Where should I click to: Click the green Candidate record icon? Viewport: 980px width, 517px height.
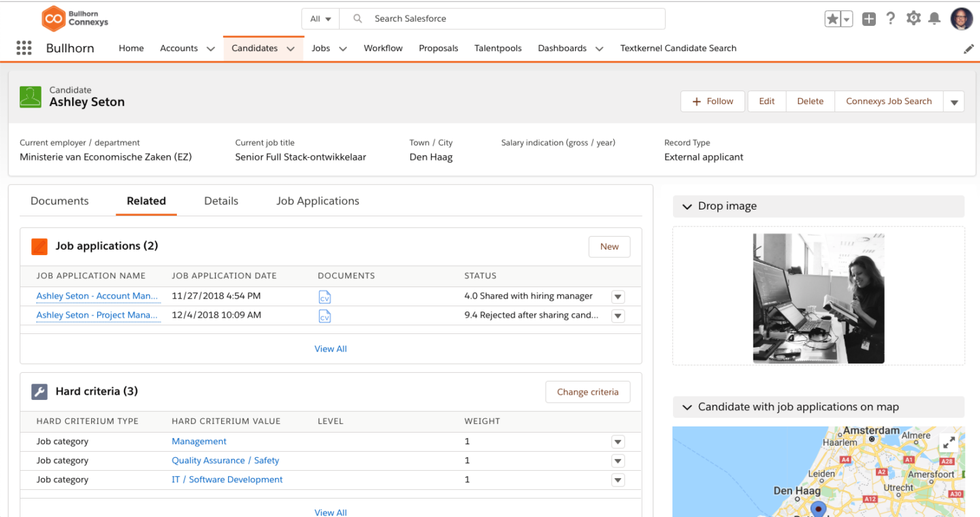point(30,97)
